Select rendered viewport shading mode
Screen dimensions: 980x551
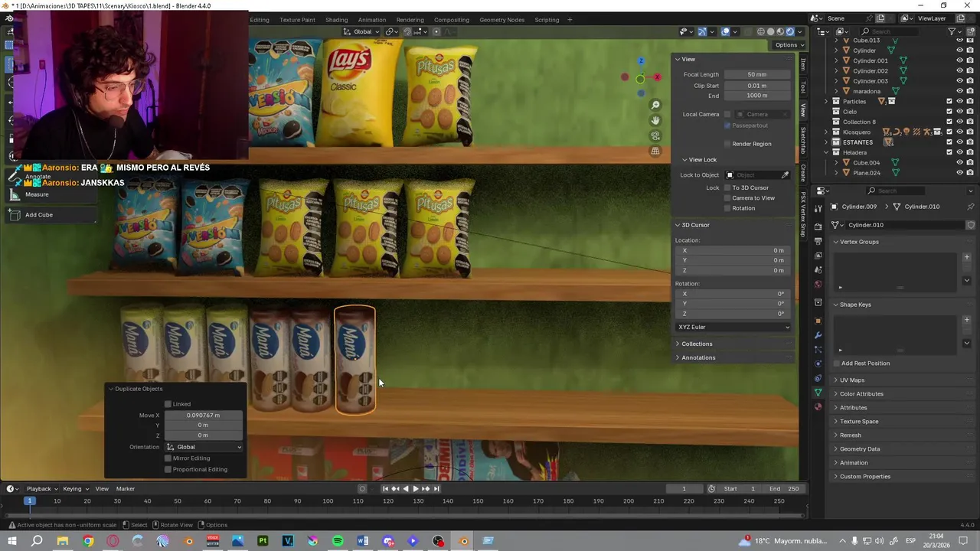pos(790,31)
